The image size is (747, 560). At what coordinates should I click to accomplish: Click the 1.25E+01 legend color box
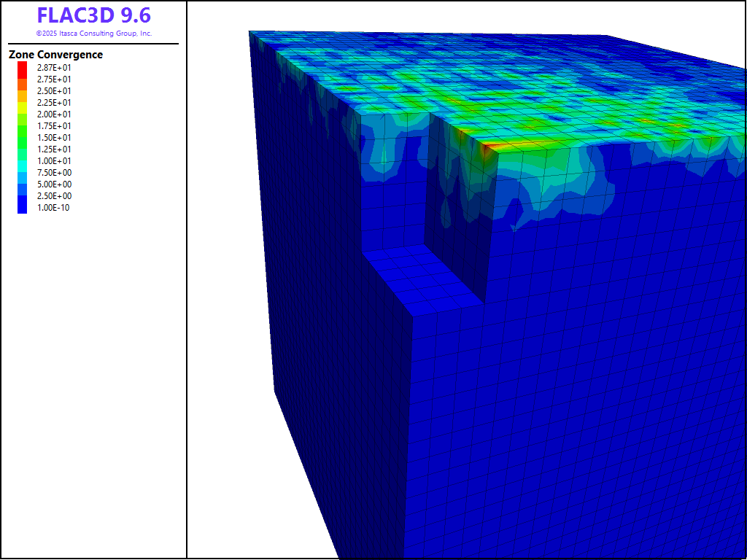22,149
